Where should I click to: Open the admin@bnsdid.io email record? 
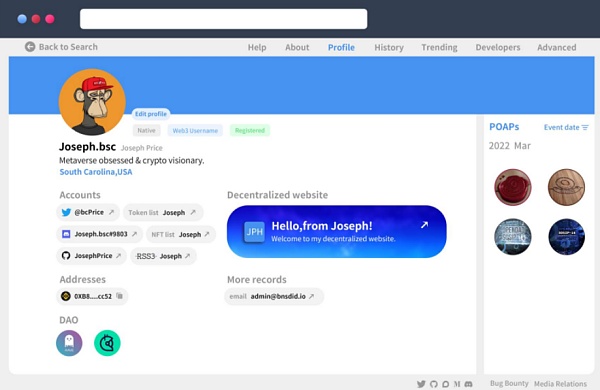274,296
